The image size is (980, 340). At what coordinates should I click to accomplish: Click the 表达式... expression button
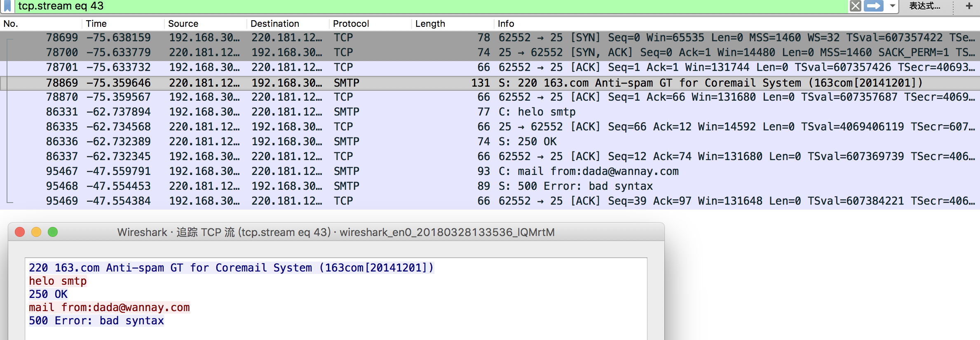(x=925, y=6)
